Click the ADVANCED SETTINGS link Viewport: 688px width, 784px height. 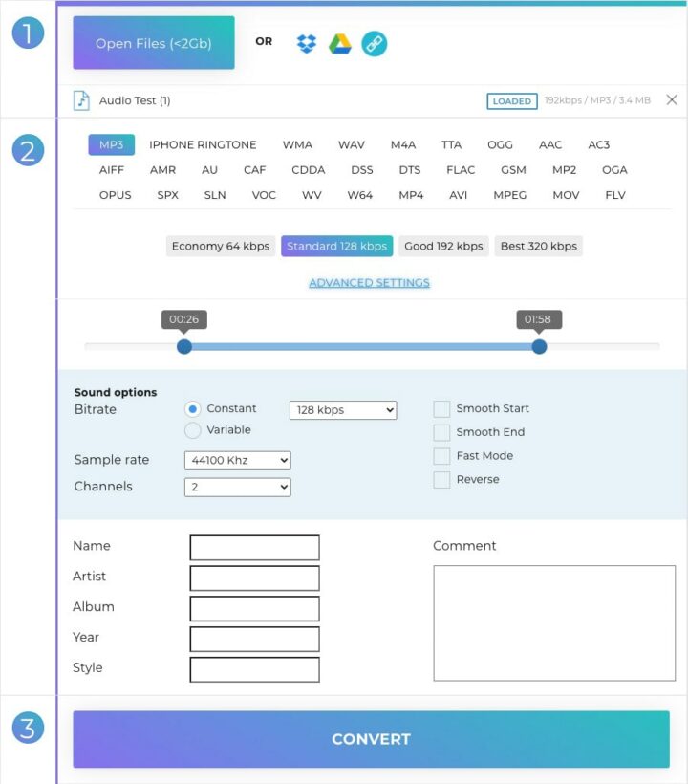[x=369, y=283]
